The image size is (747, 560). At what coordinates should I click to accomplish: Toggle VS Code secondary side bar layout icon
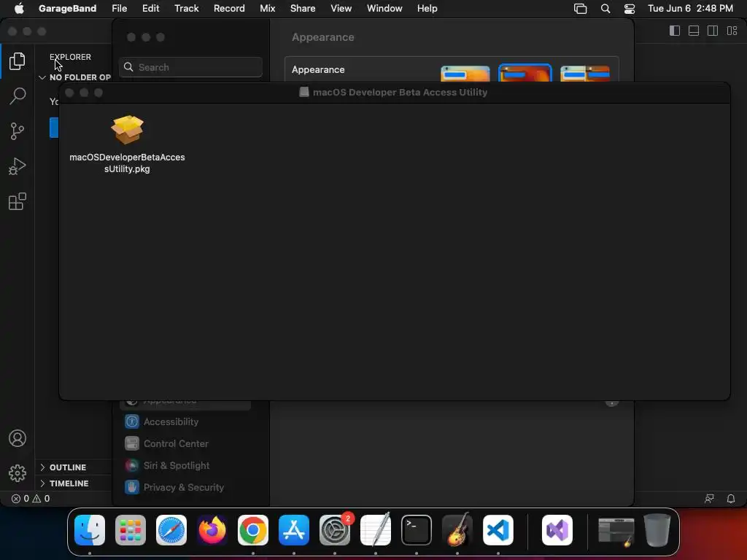click(713, 31)
